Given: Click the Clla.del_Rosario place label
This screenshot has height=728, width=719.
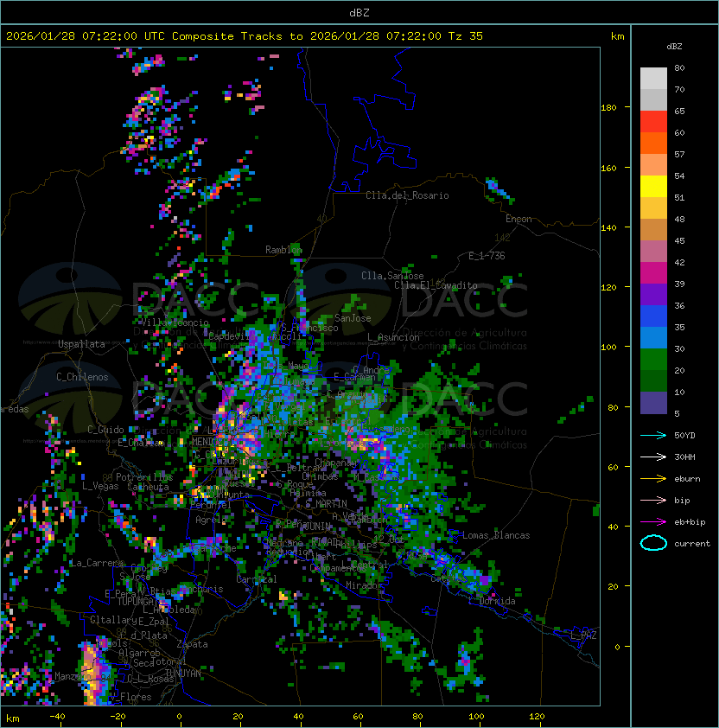Looking at the screenshot, I should click(x=407, y=195).
